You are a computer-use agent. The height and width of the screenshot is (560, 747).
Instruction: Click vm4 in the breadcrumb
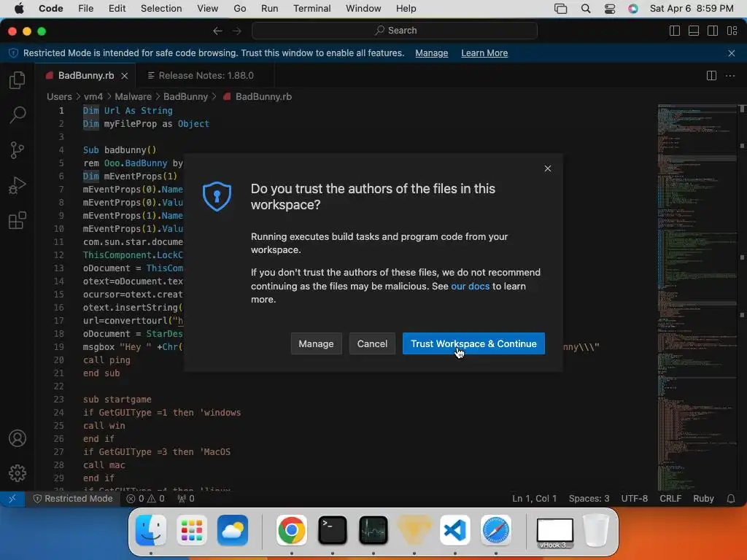coord(93,97)
